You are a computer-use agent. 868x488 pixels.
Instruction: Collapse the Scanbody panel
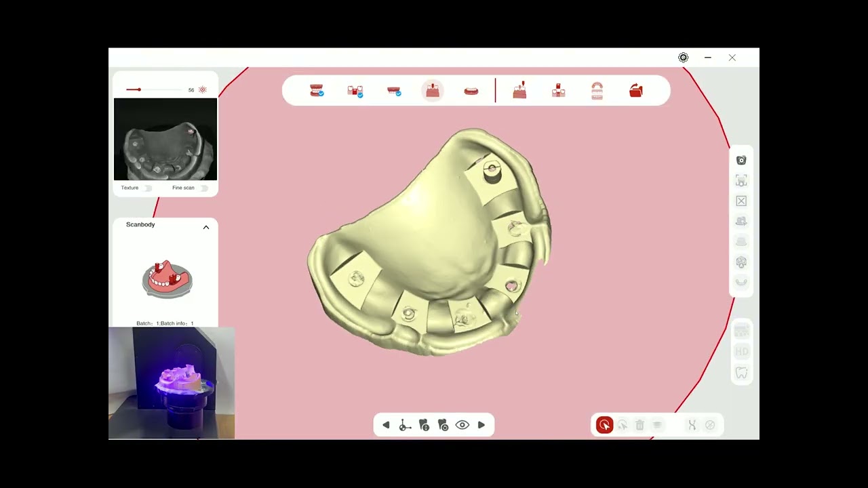[206, 227]
